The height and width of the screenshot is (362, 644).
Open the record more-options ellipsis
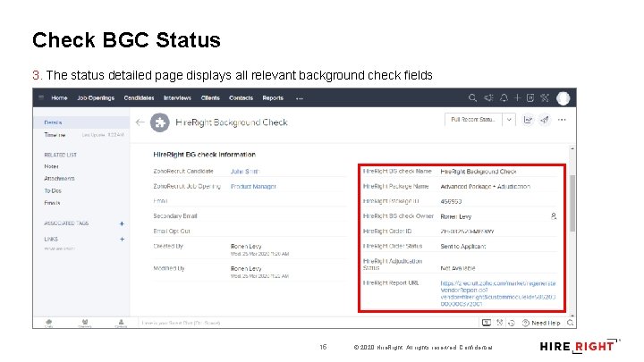562,120
